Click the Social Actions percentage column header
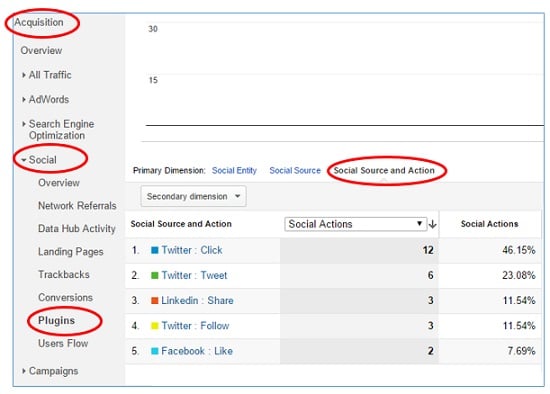 coord(489,224)
